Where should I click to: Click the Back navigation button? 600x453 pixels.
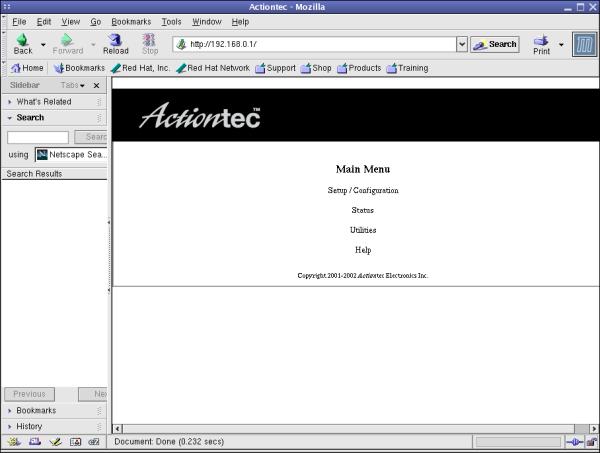(x=23, y=44)
